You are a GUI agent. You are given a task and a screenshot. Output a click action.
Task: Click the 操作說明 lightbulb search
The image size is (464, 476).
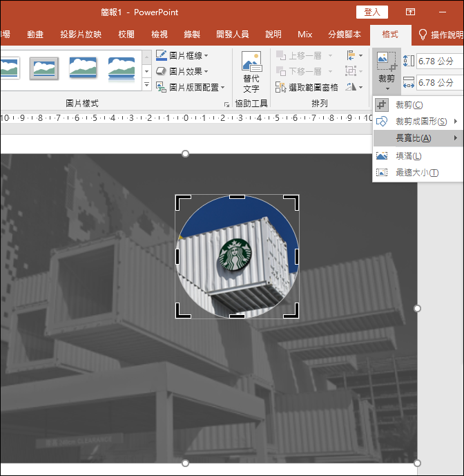click(x=441, y=35)
